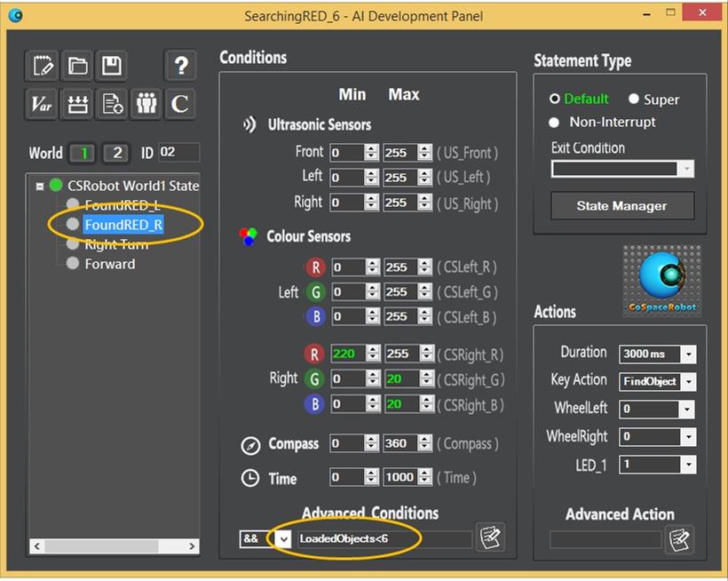Click the large C code icon
Viewport: 728px width, 581px height.
[x=180, y=104]
